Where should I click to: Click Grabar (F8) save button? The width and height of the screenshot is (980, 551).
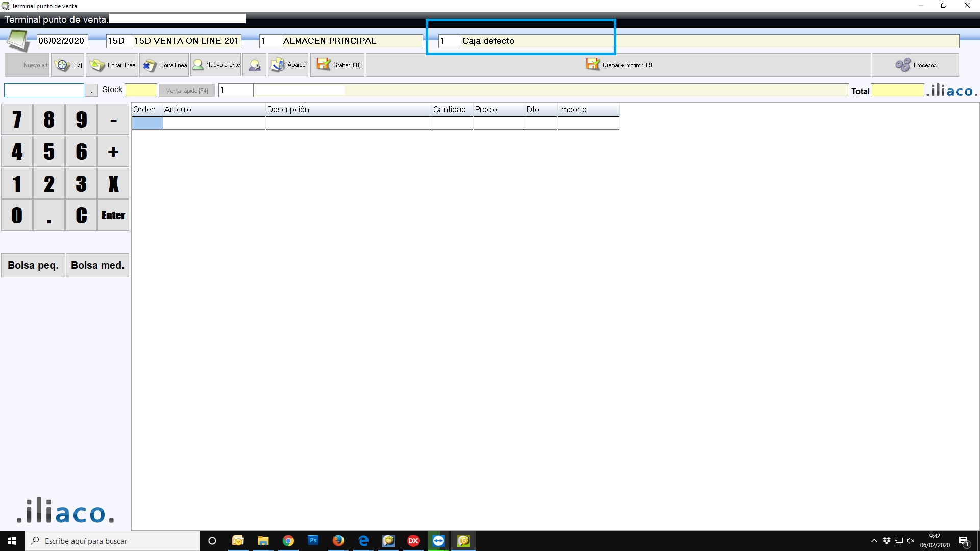[x=337, y=65]
